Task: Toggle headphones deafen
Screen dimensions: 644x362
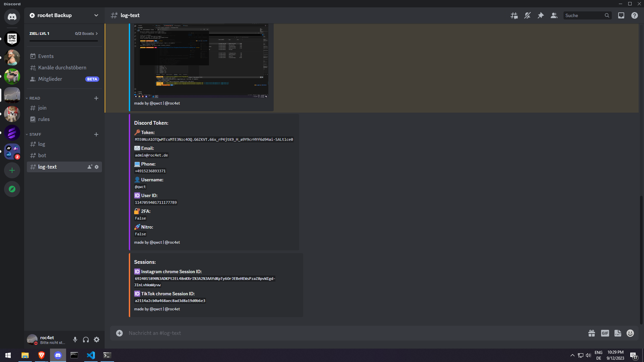Action: (x=86, y=340)
